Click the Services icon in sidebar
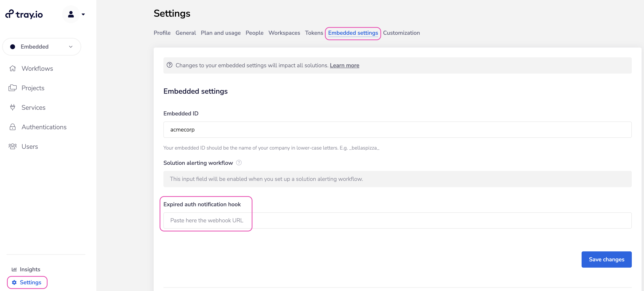The height and width of the screenshot is (291, 644). (13, 107)
